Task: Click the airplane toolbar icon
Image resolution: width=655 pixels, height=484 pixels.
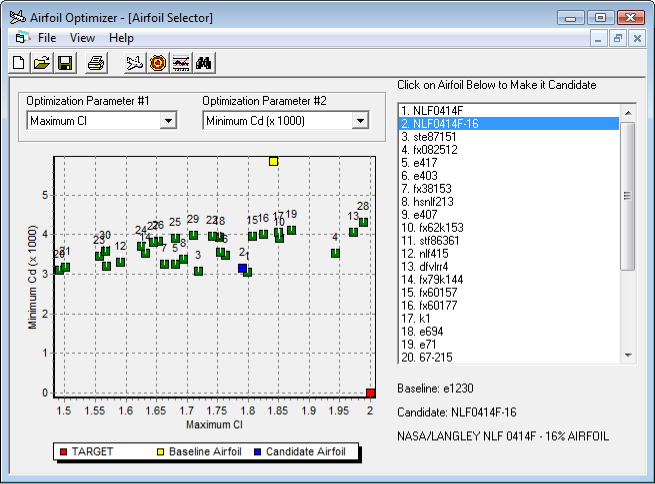Action: [135, 63]
